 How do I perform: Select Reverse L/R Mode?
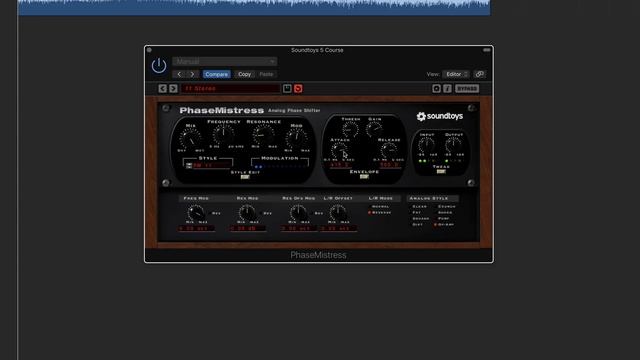coord(380,213)
